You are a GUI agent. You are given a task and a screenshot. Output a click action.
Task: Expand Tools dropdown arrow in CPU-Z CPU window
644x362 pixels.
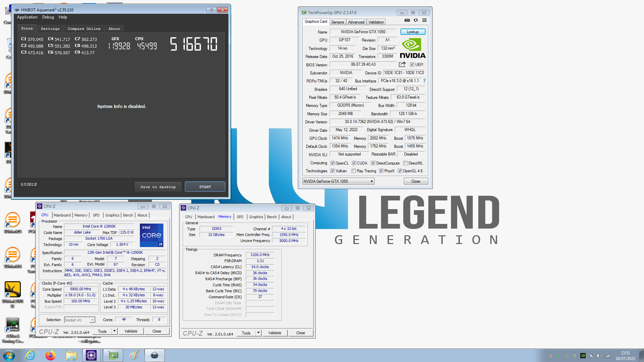pyautogui.click(x=114, y=331)
